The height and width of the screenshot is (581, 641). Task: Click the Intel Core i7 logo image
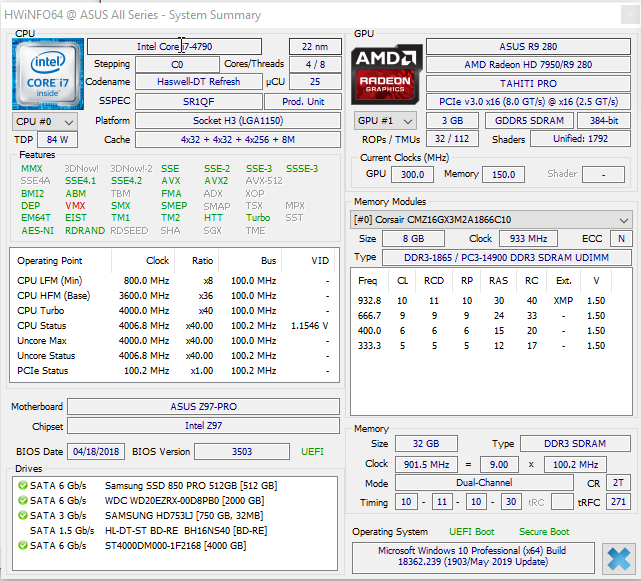pos(48,74)
